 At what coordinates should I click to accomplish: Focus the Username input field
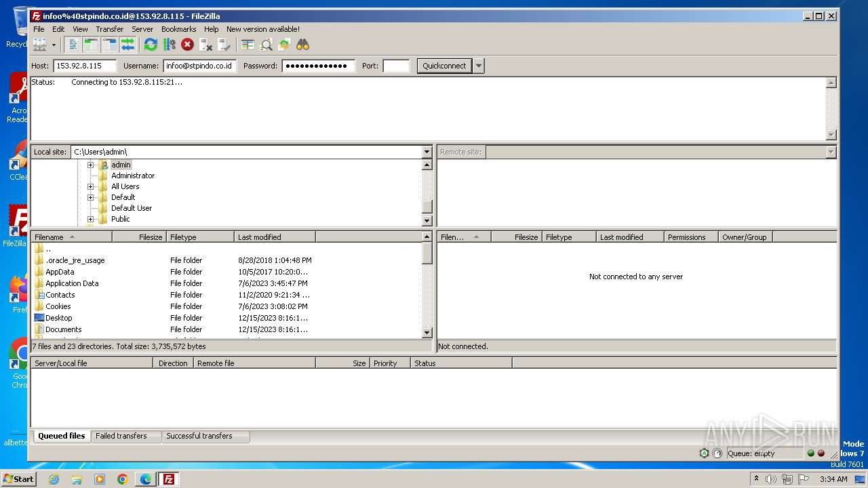[199, 66]
